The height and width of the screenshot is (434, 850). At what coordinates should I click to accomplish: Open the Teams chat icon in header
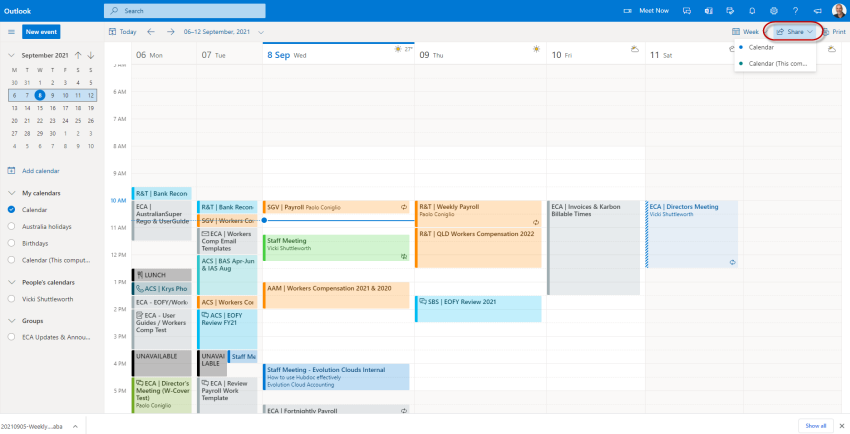click(687, 10)
